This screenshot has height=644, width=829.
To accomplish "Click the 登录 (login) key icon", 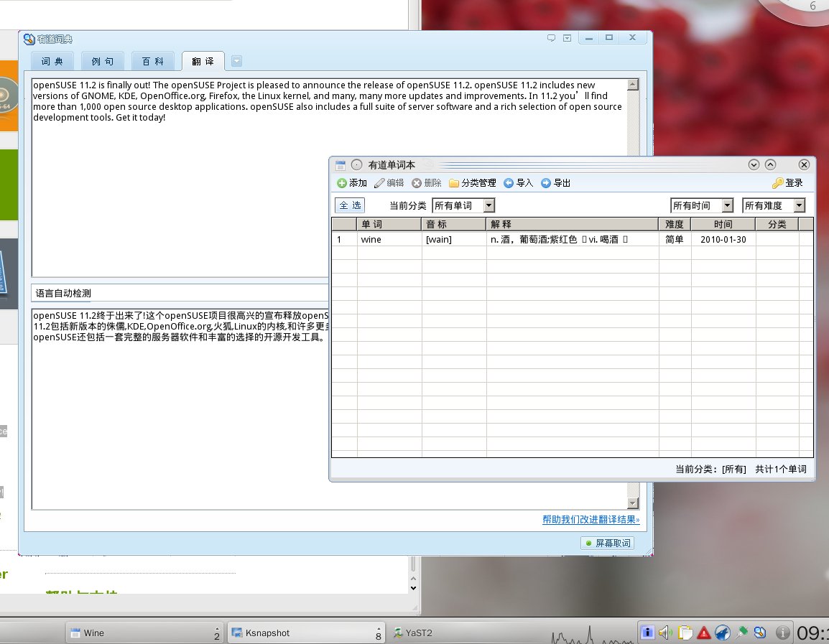I will coord(777,183).
